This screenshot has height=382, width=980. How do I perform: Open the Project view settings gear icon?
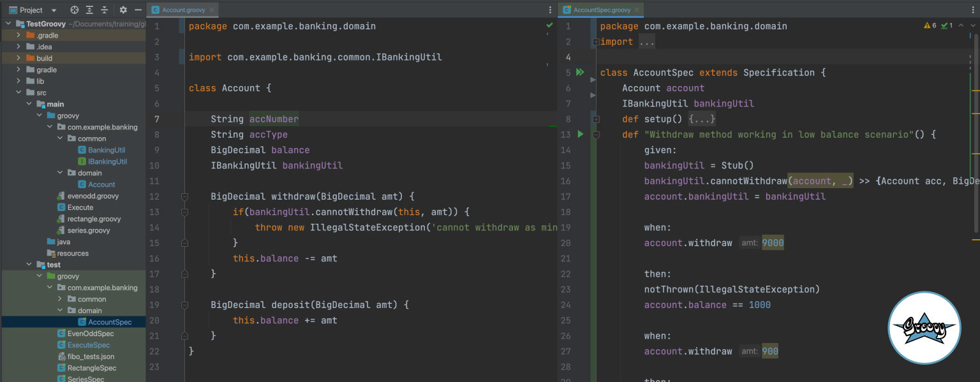(x=123, y=10)
